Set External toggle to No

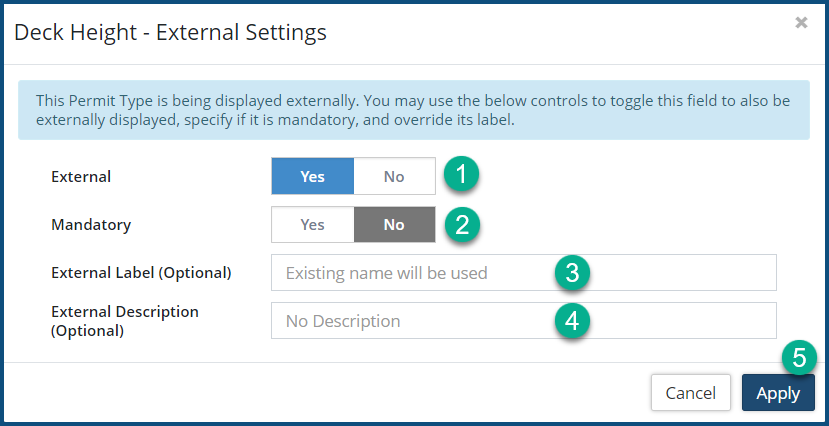[394, 176]
